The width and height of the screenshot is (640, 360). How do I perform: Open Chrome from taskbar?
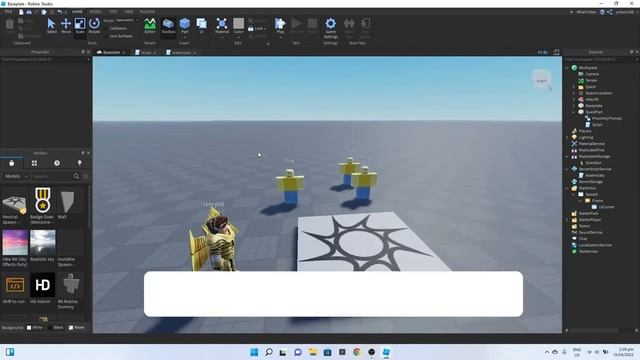[357, 352]
